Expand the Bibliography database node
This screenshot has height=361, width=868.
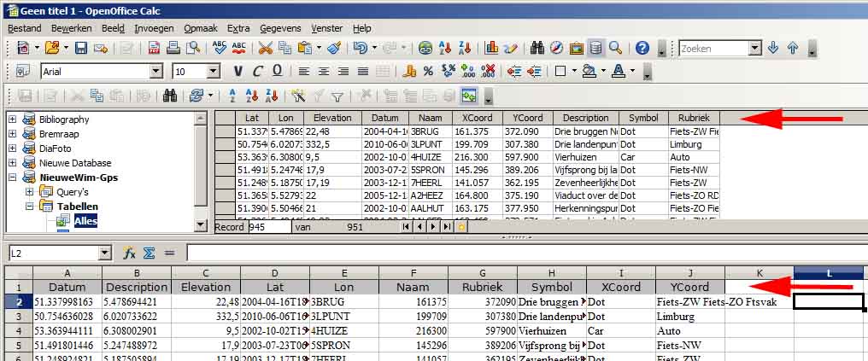(x=13, y=119)
